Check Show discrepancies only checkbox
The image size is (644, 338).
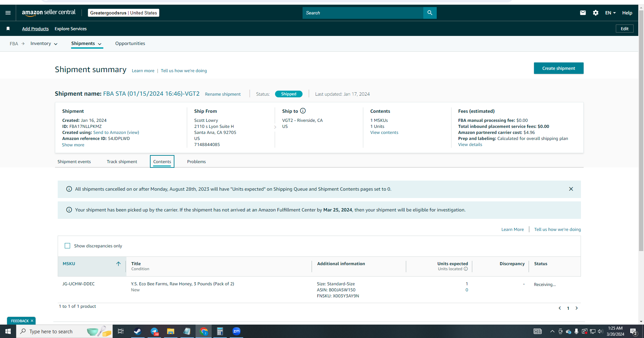coord(67,246)
